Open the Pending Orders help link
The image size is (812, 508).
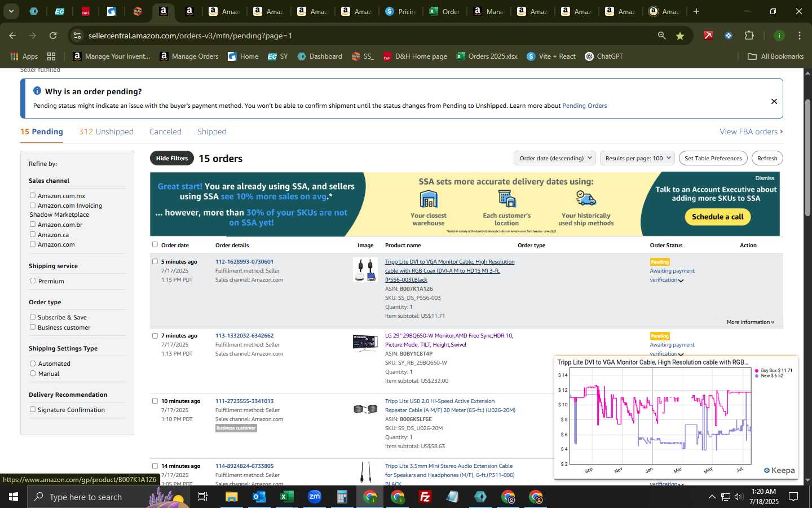point(584,106)
